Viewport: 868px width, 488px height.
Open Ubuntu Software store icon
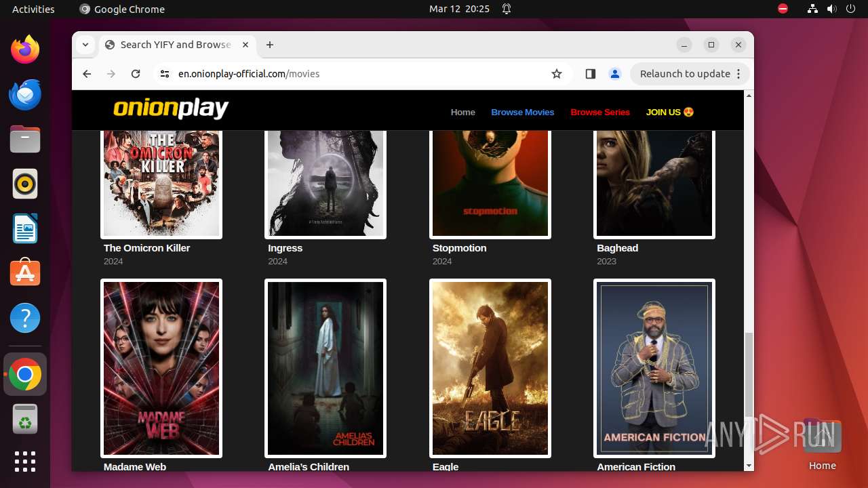pos(25,273)
